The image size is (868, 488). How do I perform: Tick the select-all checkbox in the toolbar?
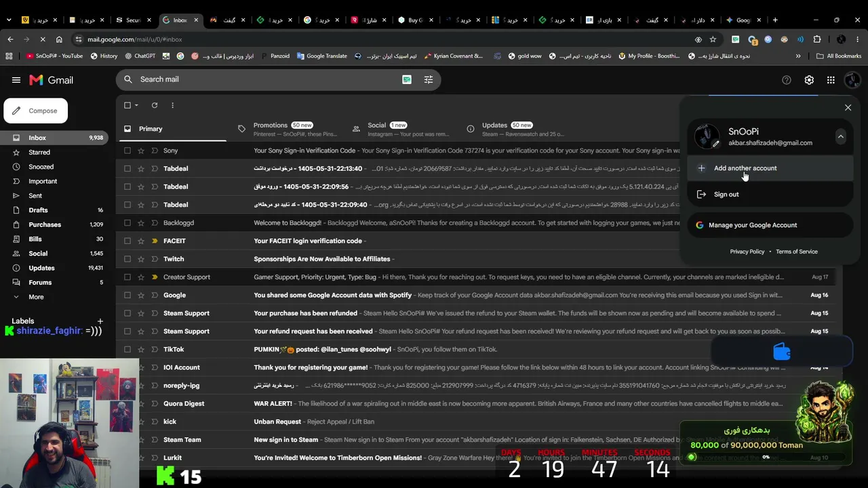127,105
